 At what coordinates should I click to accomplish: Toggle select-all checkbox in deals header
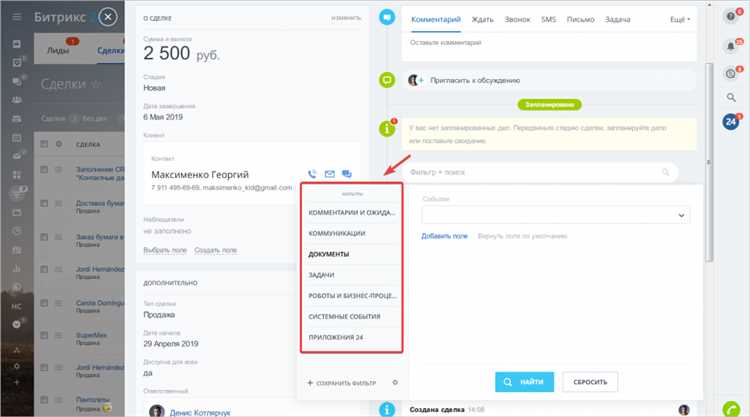click(x=44, y=144)
